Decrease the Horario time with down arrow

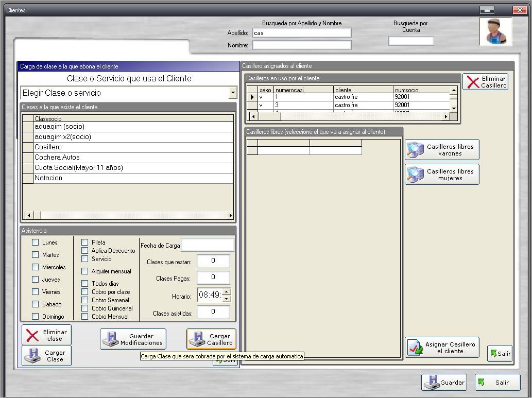click(x=226, y=299)
